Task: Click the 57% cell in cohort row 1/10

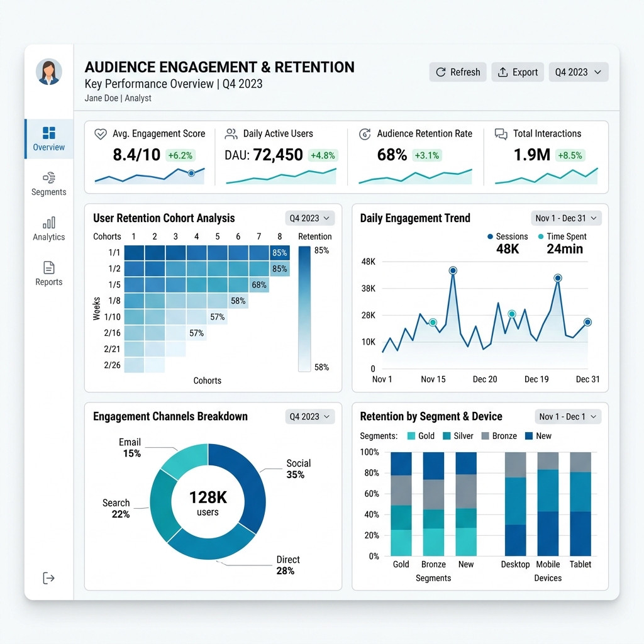Action: click(217, 317)
